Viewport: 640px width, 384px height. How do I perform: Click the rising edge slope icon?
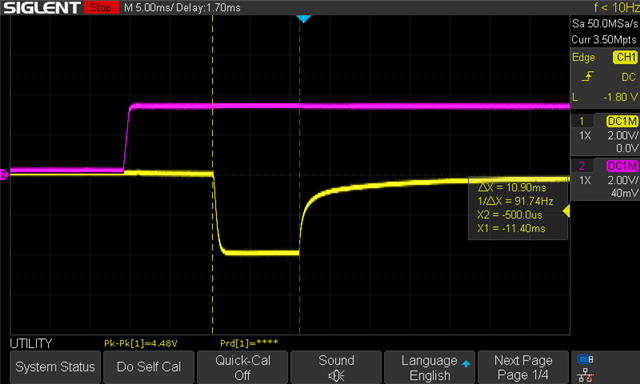588,76
